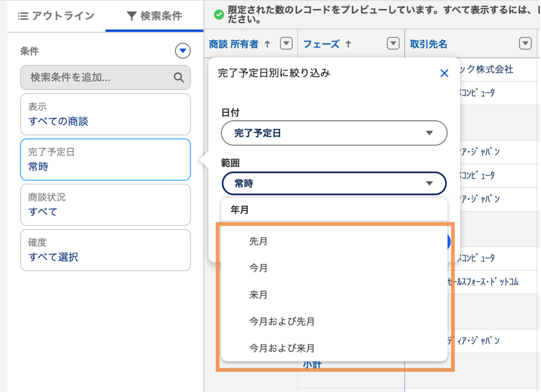
Task: Expand the 日付 完了予定日 dropdown
Action: tap(334, 133)
